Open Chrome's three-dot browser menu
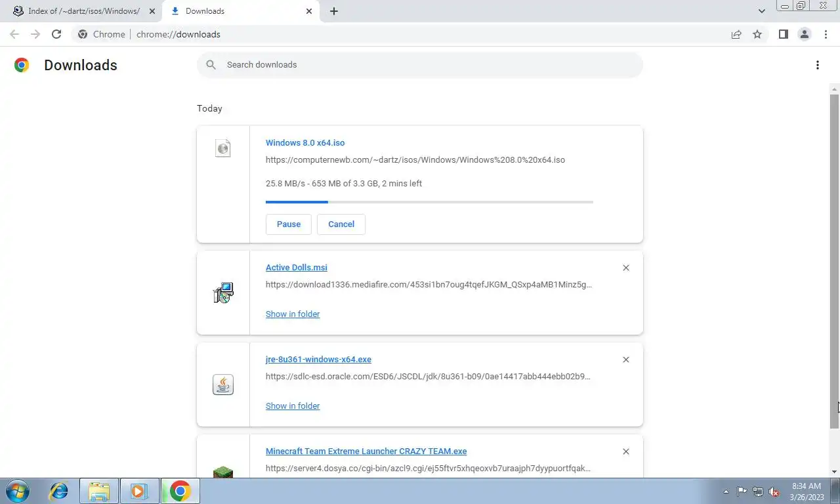The image size is (840, 504). tap(826, 34)
